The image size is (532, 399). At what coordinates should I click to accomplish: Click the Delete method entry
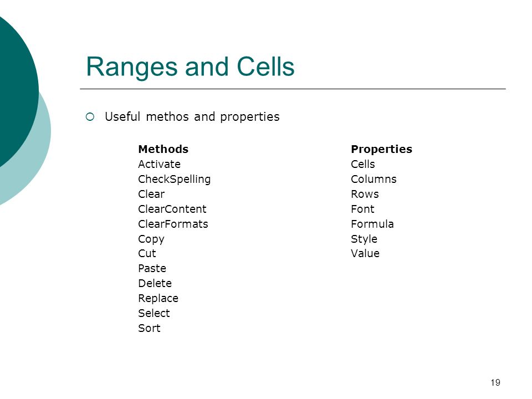pyautogui.click(x=155, y=283)
